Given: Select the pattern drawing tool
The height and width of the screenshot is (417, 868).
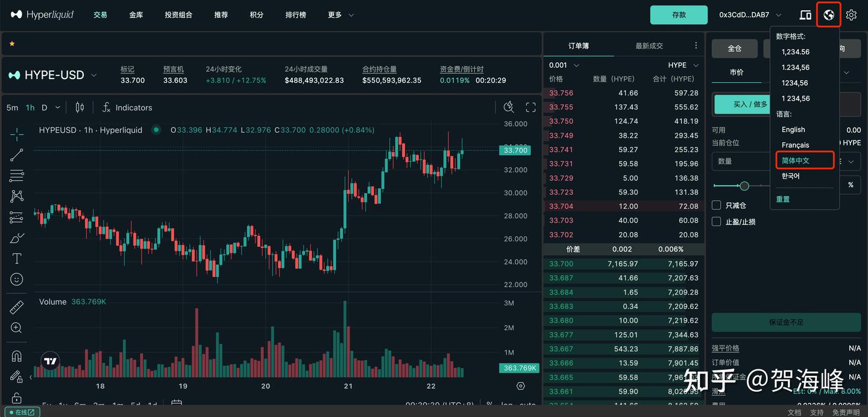Looking at the screenshot, I should pyautogui.click(x=17, y=196).
